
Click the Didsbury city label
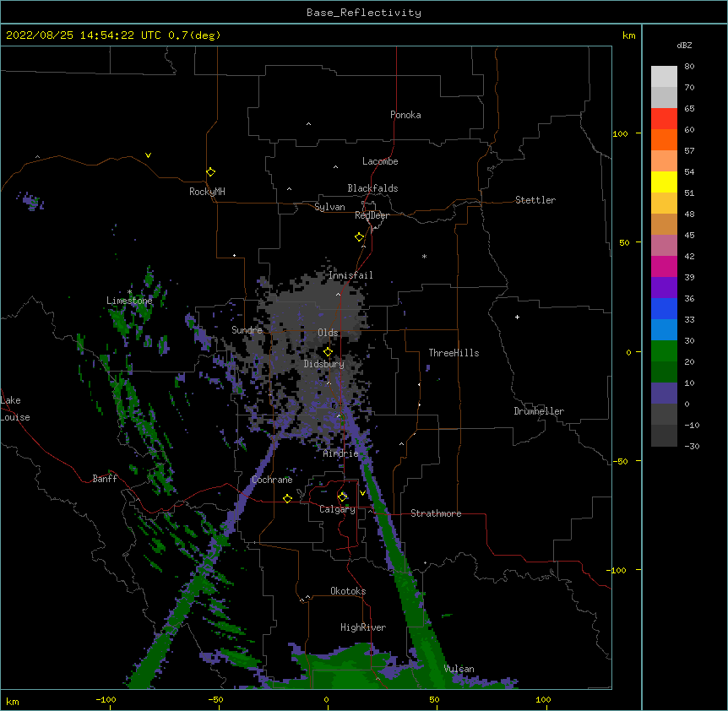(x=324, y=364)
